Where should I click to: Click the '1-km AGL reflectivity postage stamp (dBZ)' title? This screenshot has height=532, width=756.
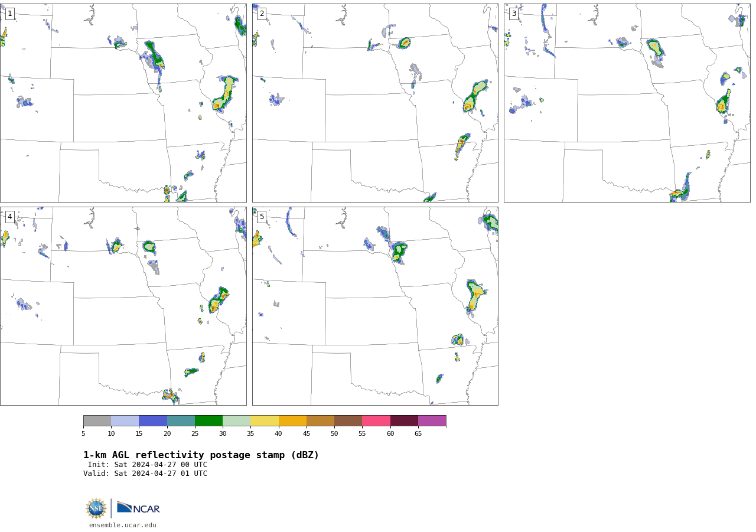pos(201,455)
